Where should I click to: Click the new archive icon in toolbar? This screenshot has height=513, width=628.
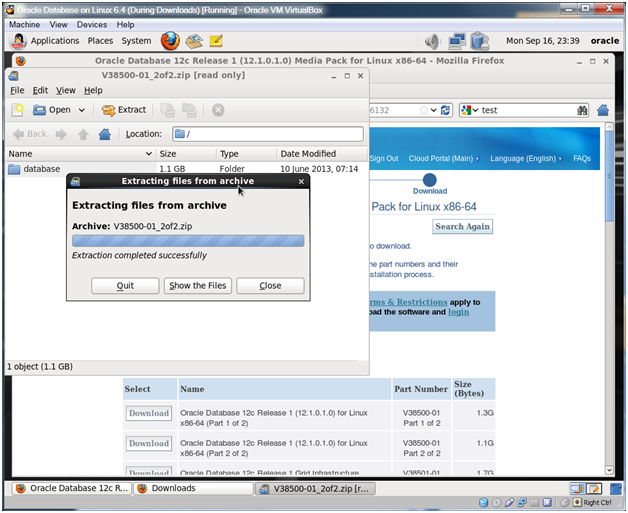coord(17,110)
